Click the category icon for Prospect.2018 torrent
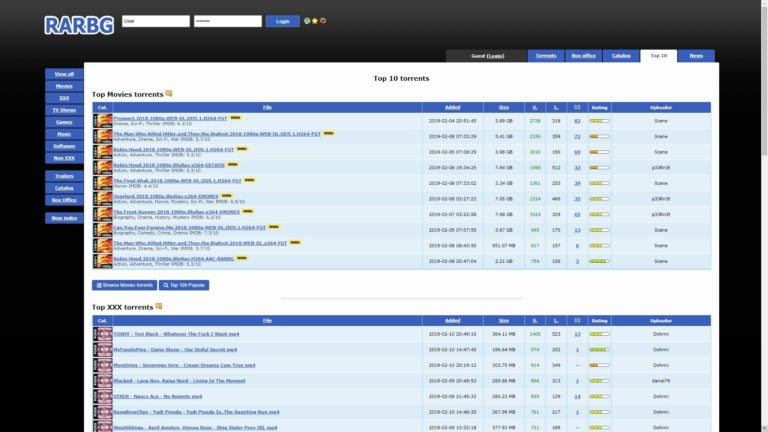768x432 pixels. (103, 120)
